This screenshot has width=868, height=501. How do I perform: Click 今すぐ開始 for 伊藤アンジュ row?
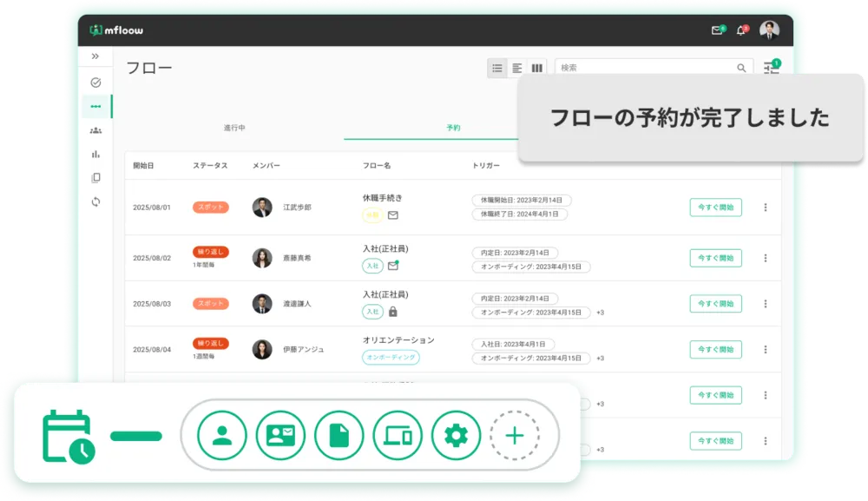click(716, 349)
